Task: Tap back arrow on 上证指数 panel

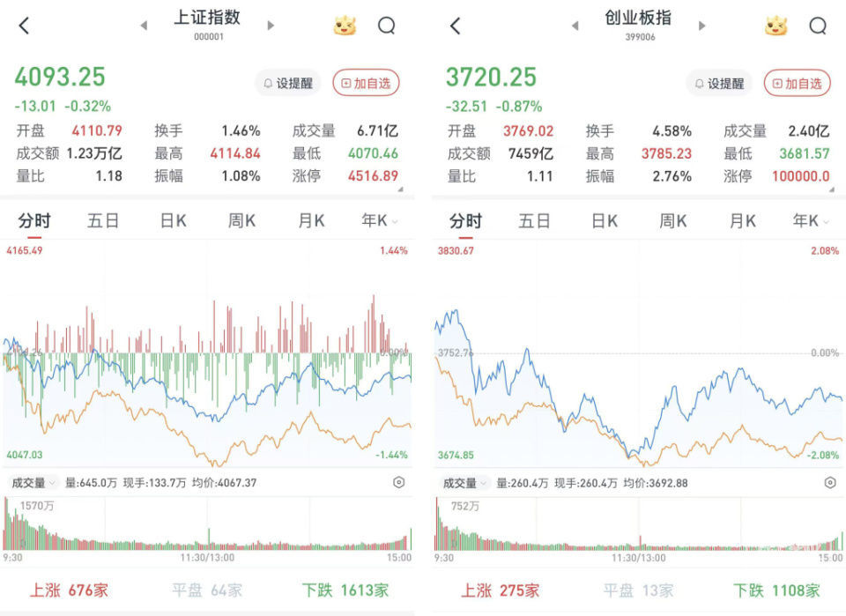Action: tap(24, 26)
